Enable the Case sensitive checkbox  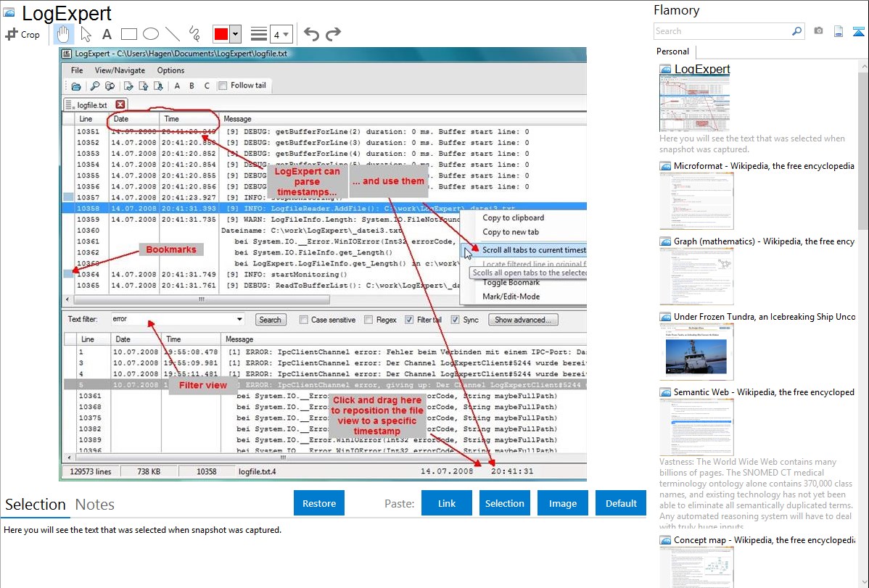[x=304, y=320]
